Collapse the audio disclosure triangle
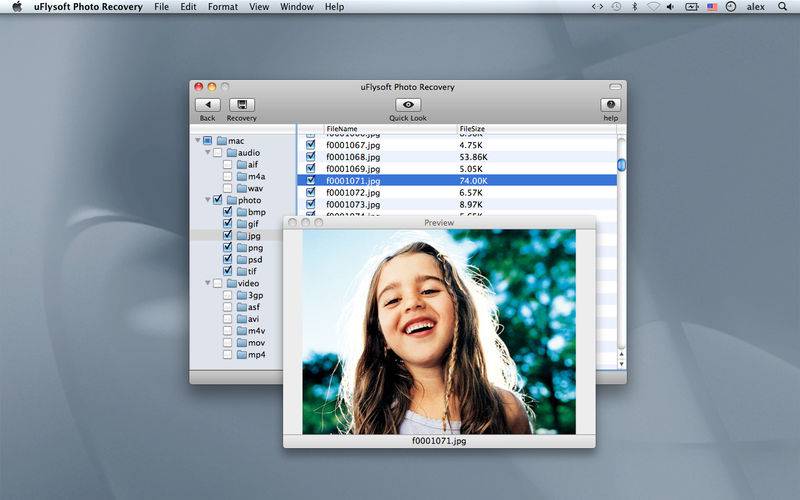 pyautogui.click(x=208, y=152)
